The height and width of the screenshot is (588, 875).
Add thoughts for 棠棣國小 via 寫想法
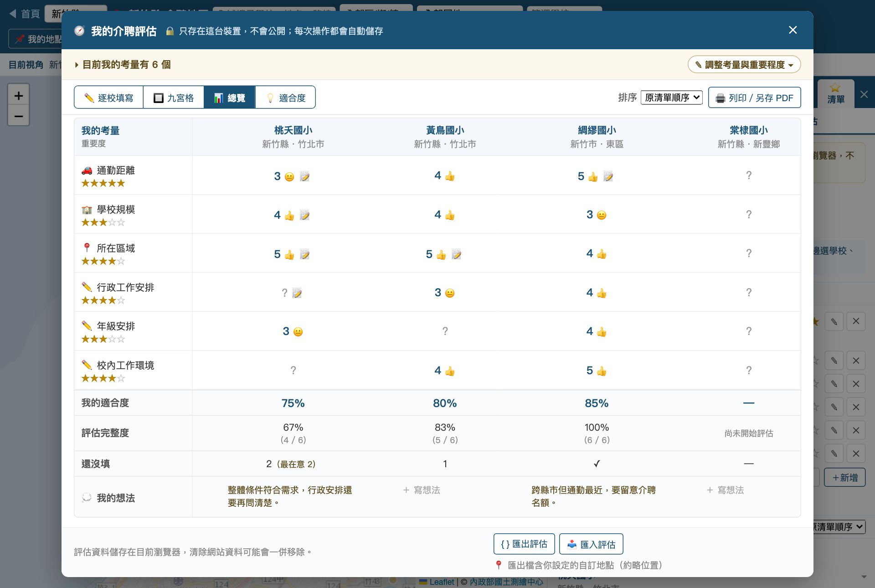(x=725, y=490)
